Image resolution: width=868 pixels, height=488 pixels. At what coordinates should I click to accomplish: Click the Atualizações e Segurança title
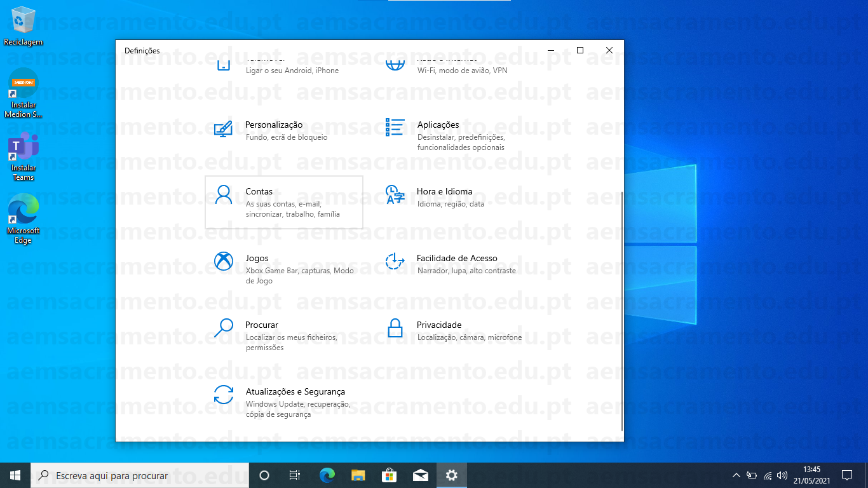[295, 392]
